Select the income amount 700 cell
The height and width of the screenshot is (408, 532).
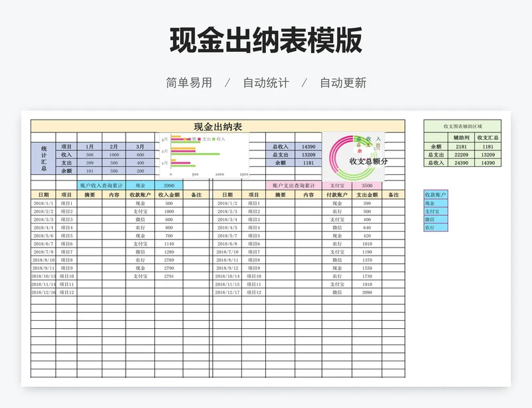click(169, 236)
